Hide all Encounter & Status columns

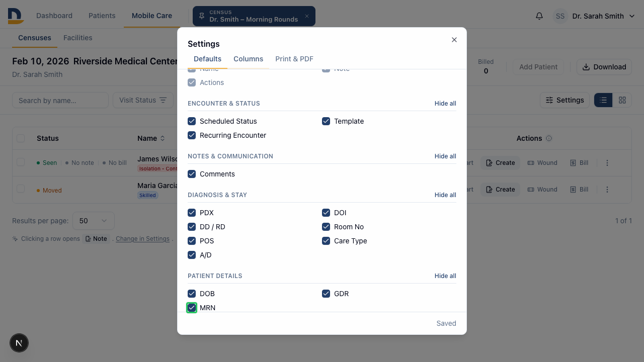(x=445, y=104)
